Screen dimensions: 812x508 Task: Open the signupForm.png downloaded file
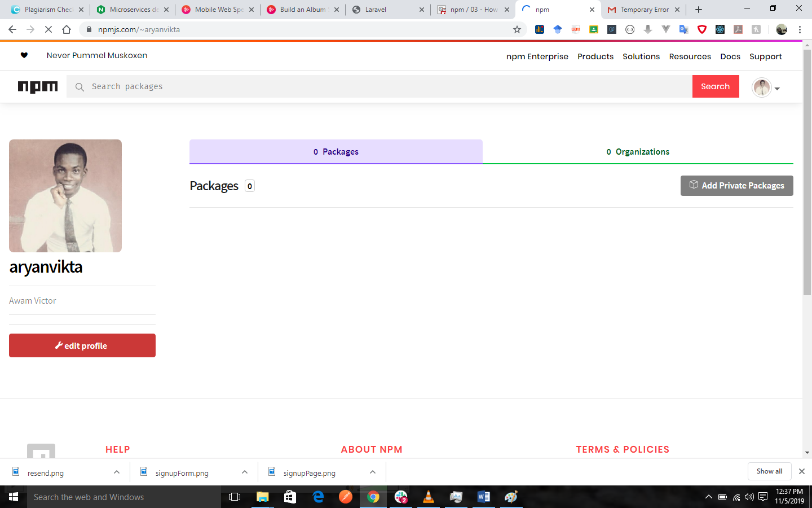[182, 473]
